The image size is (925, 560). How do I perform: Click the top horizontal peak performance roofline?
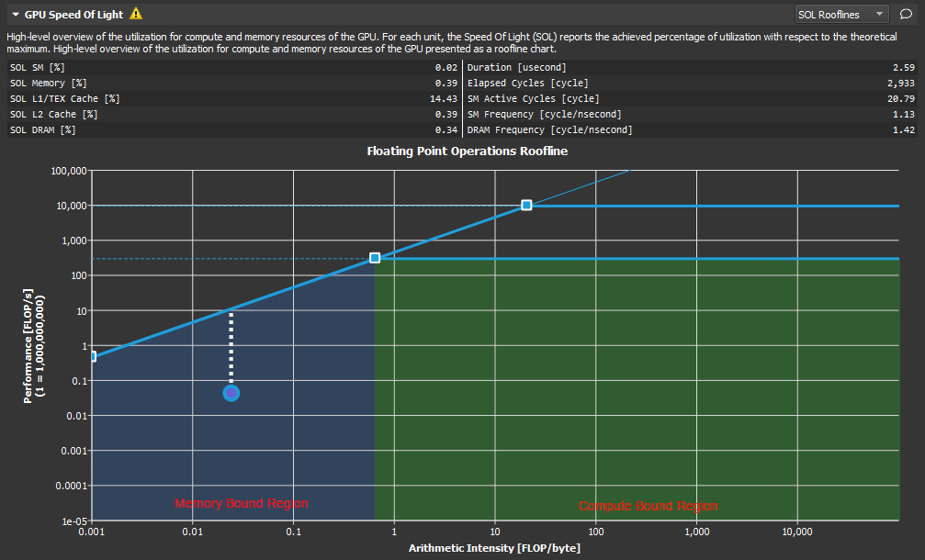[689, 206]
